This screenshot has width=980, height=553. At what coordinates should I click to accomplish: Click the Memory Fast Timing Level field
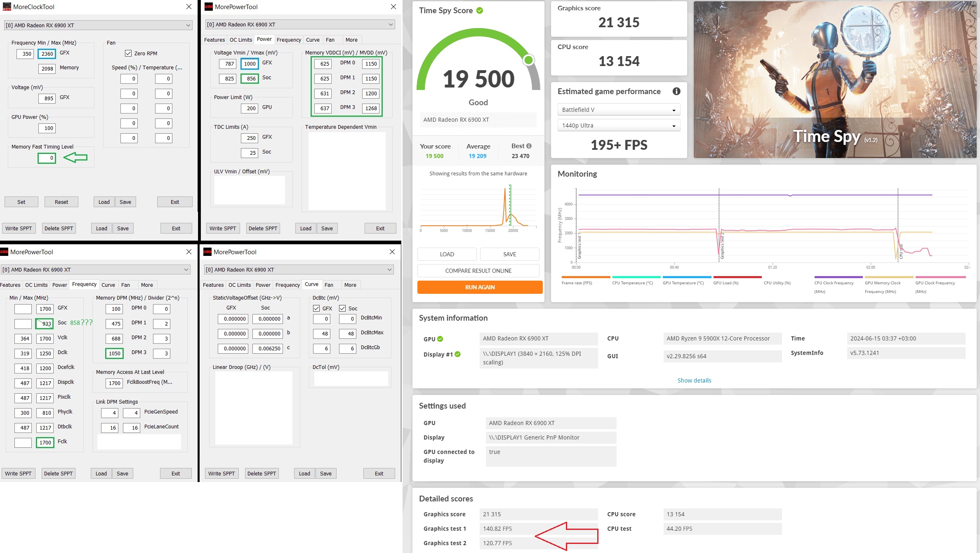coord(47,158)
